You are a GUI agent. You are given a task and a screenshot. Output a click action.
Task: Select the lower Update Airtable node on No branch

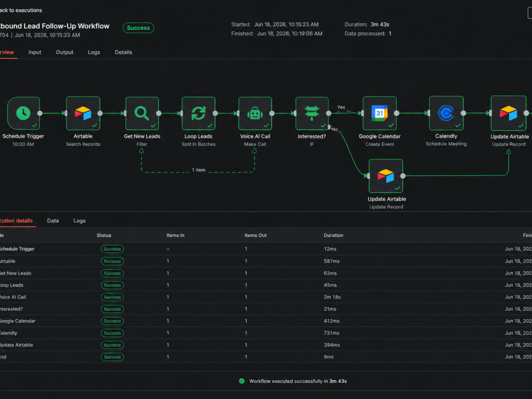(386, 176)
